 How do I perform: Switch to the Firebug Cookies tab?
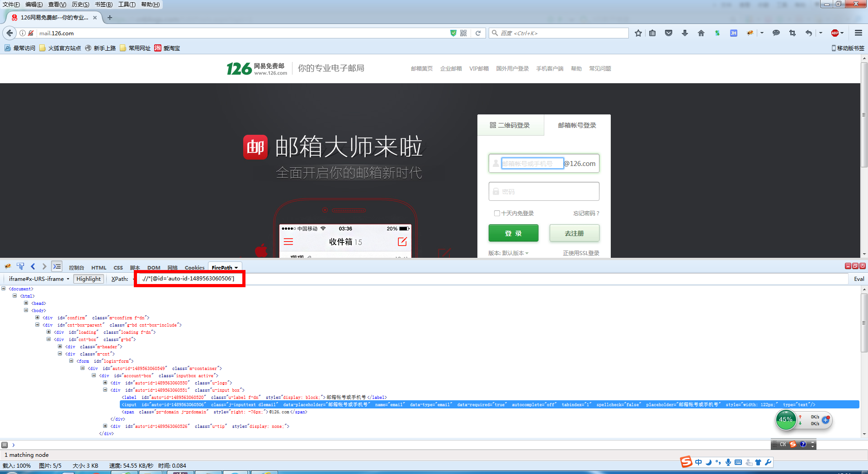click(194, 268)
